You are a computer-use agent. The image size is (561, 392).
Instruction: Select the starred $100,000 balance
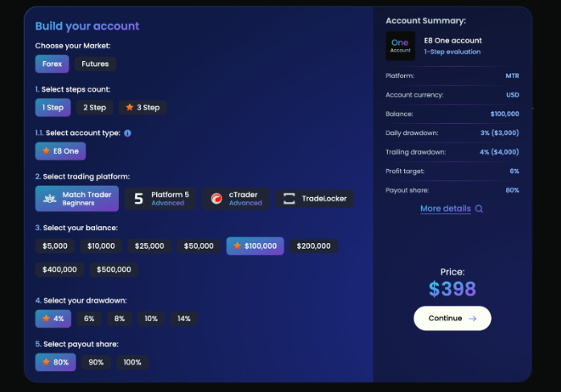point(255,246)
